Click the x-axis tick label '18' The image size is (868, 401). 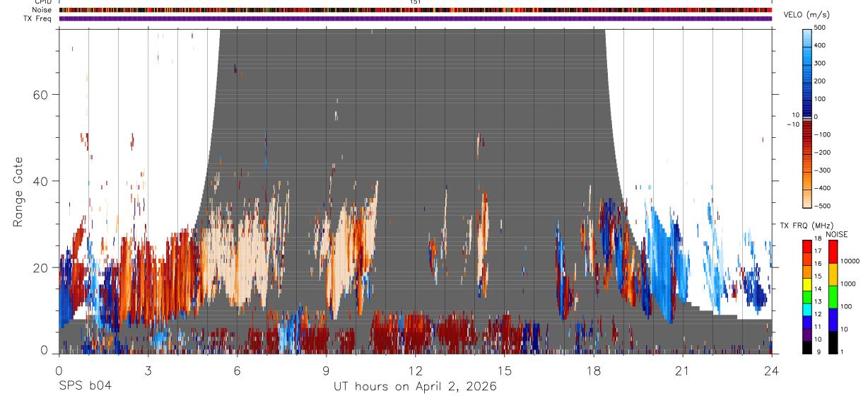click(593, 371)
